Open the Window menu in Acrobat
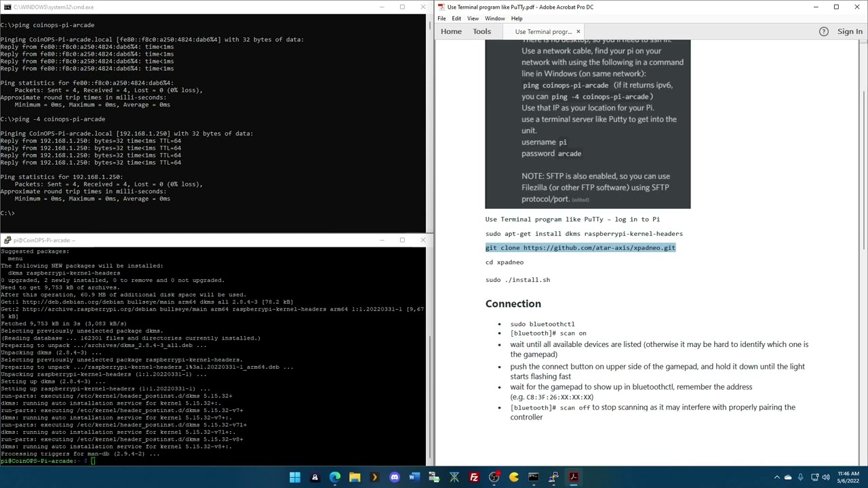 [x=494, y=18]
